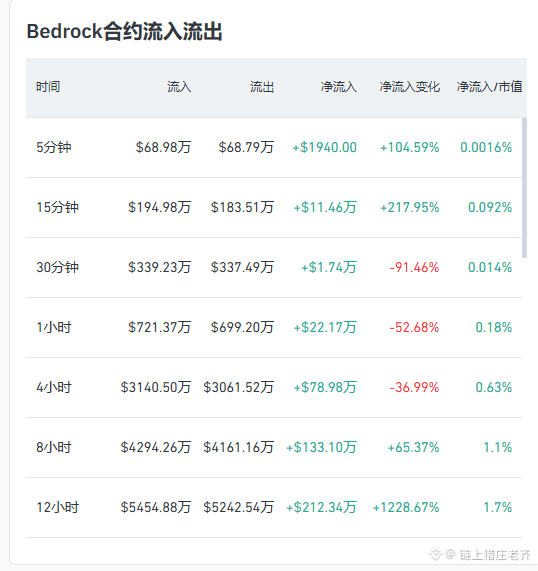Click the 净流入/市值 column header
The image size is (538, 571).
[490, 87]
